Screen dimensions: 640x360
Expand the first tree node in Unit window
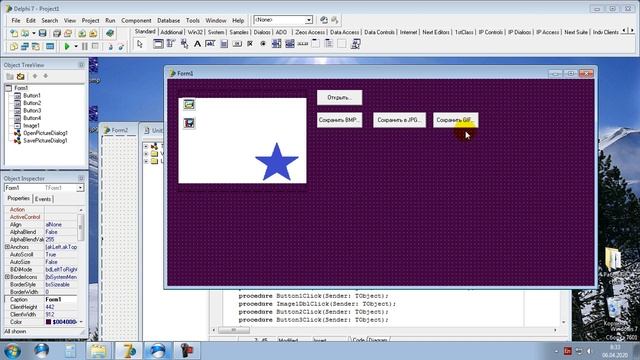pyautogui.click(x=146, y=146)
